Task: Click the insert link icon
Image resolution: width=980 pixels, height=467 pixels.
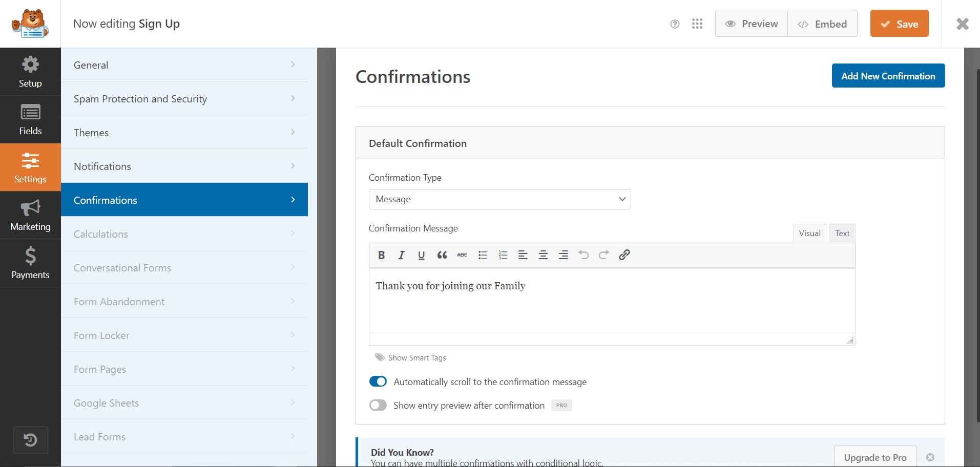Action: tap(624, 255)
